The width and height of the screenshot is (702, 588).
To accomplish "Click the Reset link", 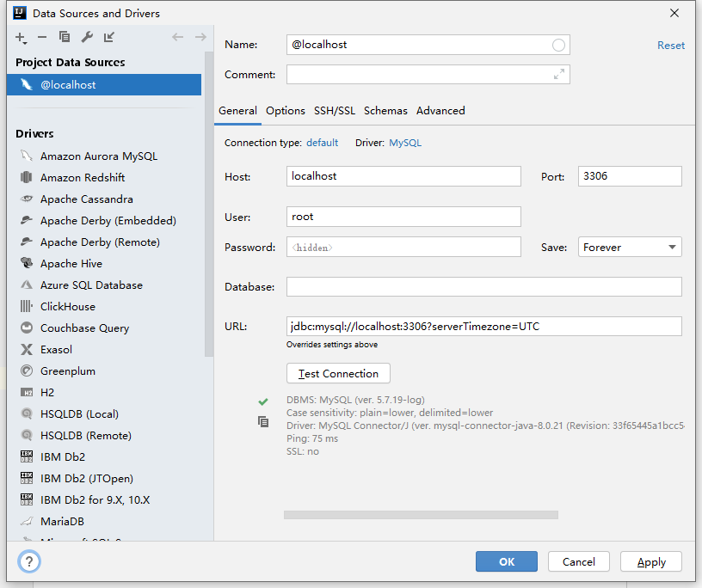I will click(x=671, y=46).
